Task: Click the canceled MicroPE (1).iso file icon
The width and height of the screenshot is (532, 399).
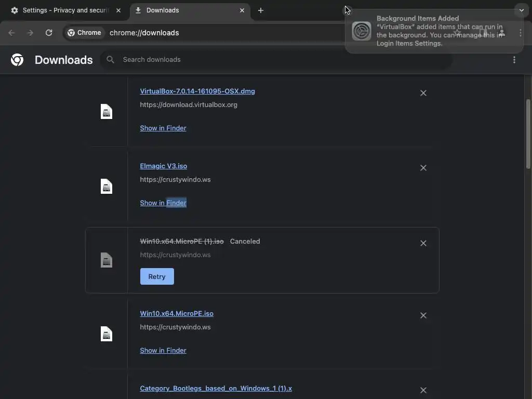Action: pos(107,260)
